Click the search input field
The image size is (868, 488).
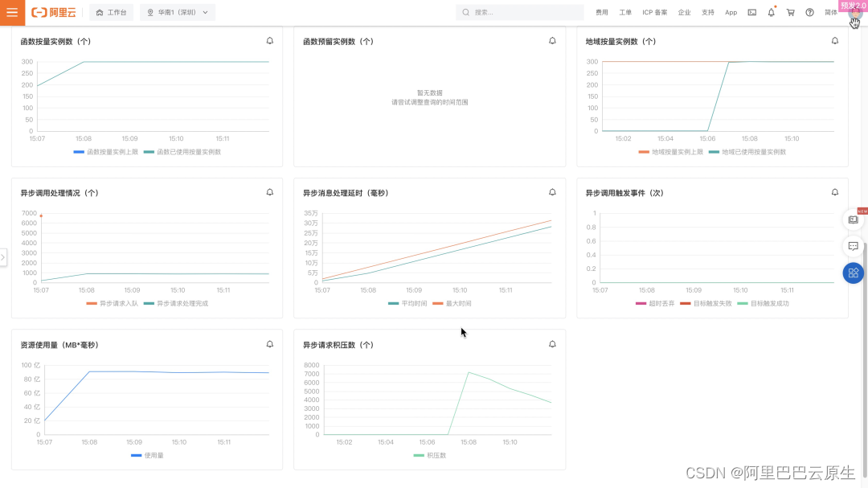click(x=519, y=12)
